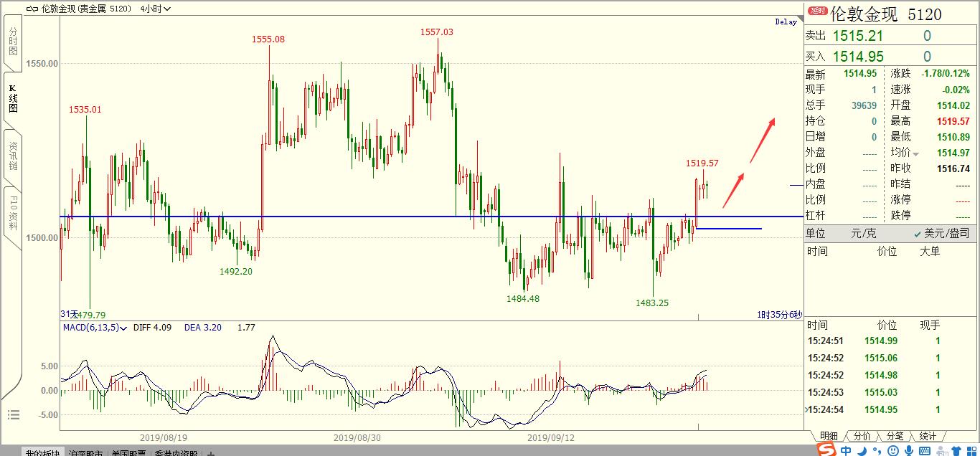Open the 美国股票 bottom tab
The image size is (980, 456).
(x=128, y=452)
